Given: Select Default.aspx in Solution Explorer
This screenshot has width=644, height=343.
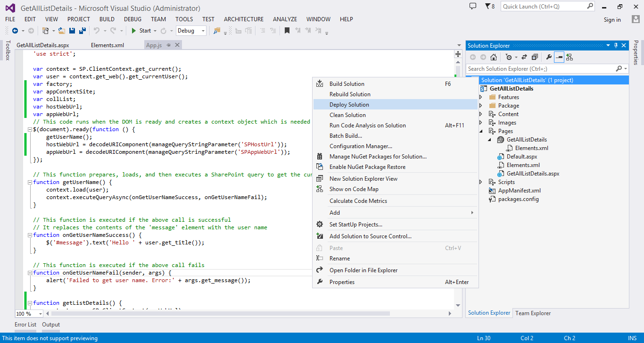Looking at the screenshot, I should pyautogui.click(x=521, y=157).
